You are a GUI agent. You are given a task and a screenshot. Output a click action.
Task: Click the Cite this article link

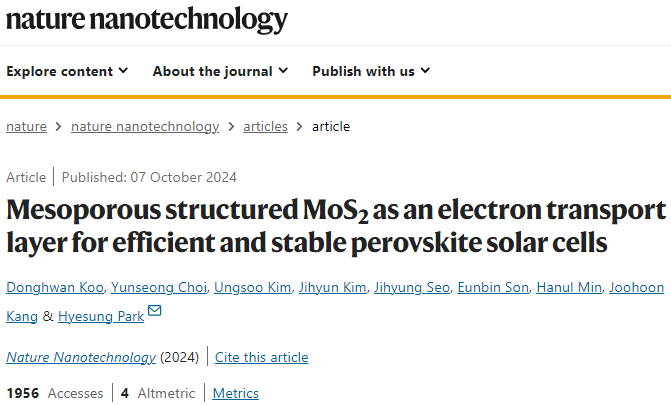click(261, 357)
